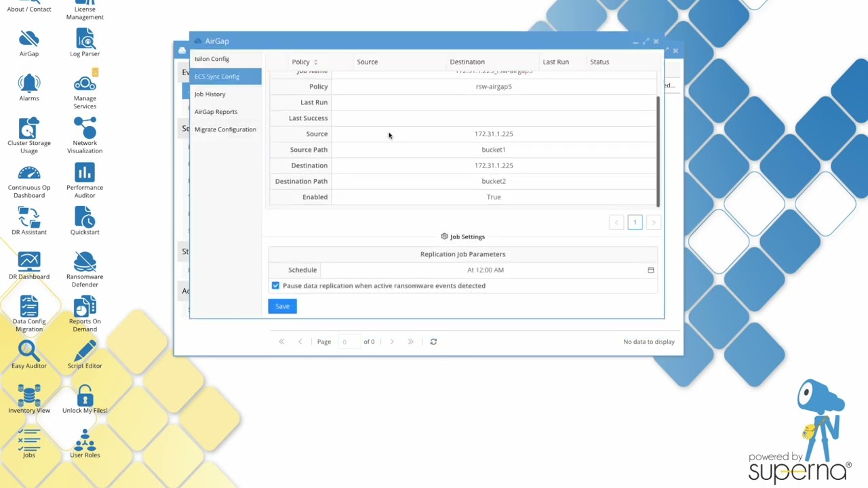Click the Schedule value At 12:00 AM
868x488 pixels.
click(x=486, y=270)
